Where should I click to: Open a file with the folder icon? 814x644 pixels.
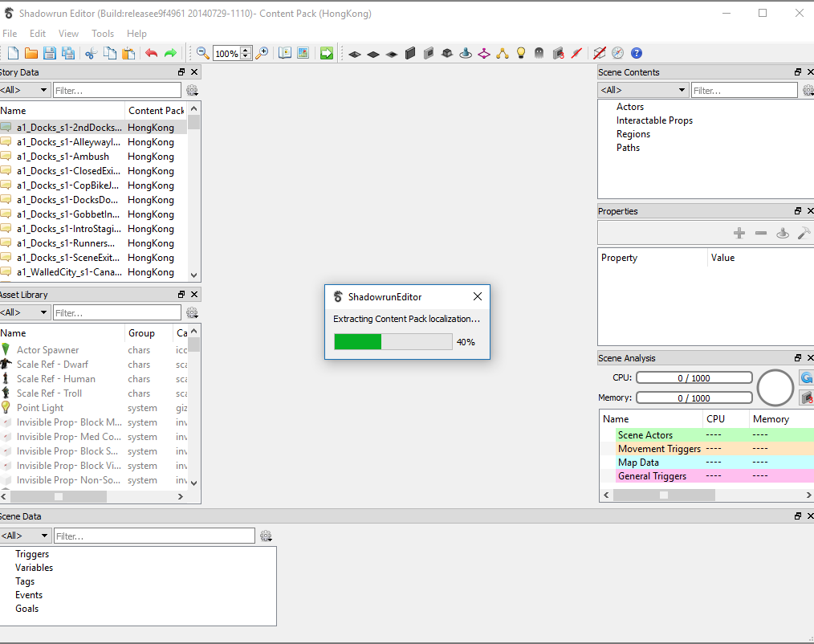tap(31, 53)
